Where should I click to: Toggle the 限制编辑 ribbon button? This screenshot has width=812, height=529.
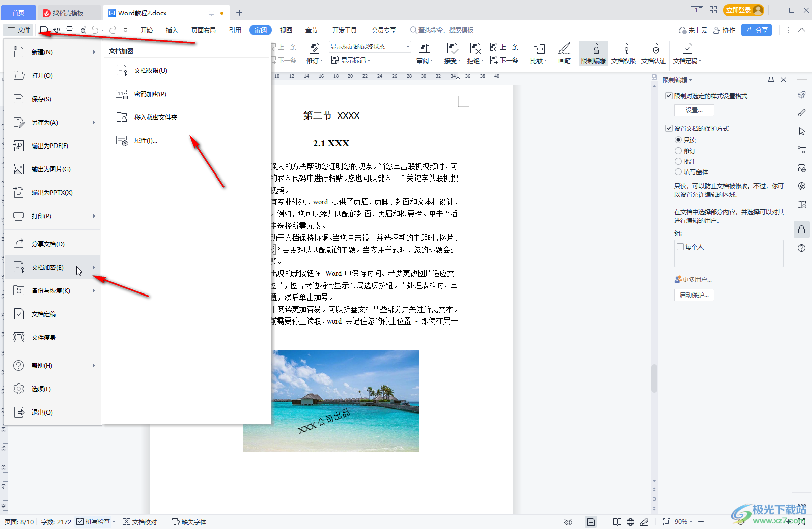594,53
